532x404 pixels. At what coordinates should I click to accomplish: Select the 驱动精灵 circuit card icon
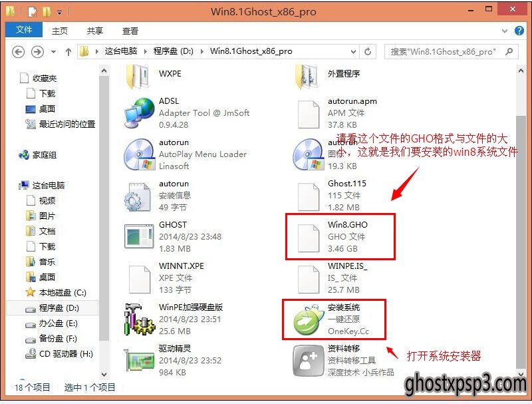click(x=139, y=360)
